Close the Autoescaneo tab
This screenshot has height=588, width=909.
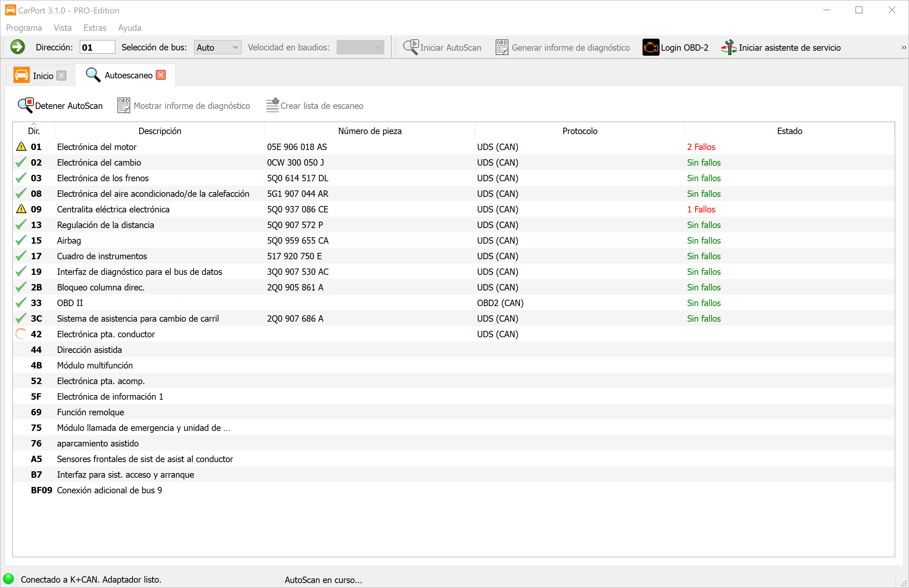click(161, 75)
